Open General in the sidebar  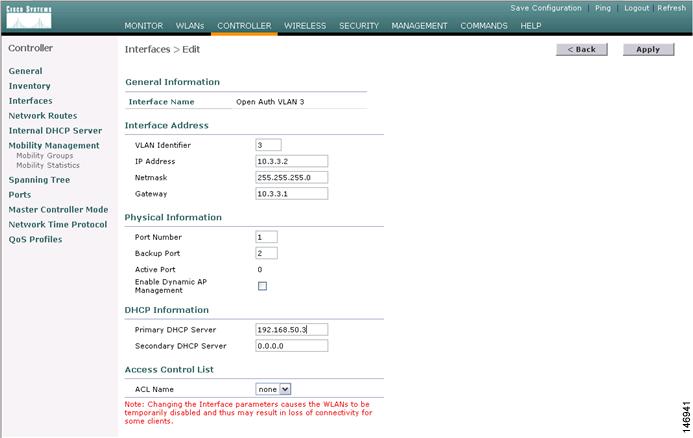(x=26, y=71)
